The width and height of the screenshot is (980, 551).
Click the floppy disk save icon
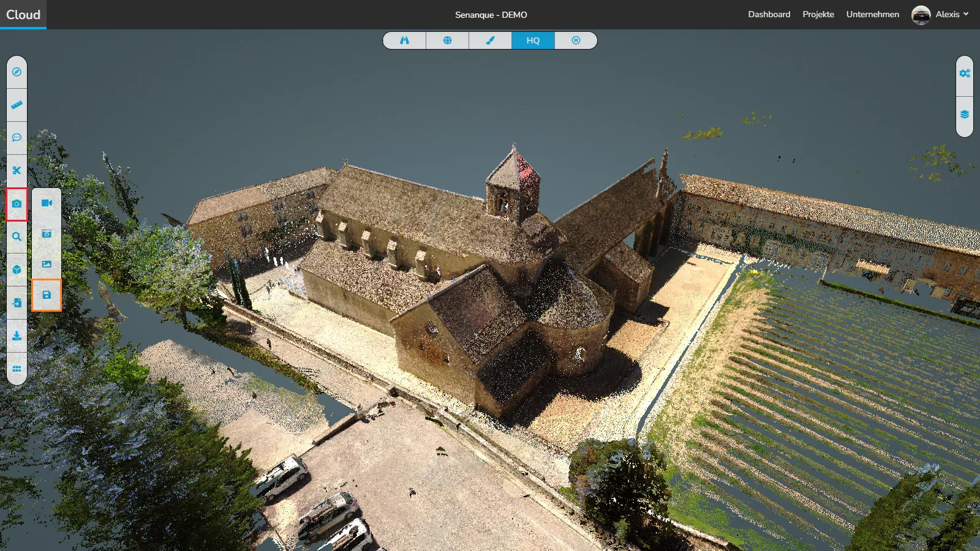pos(47,295)
